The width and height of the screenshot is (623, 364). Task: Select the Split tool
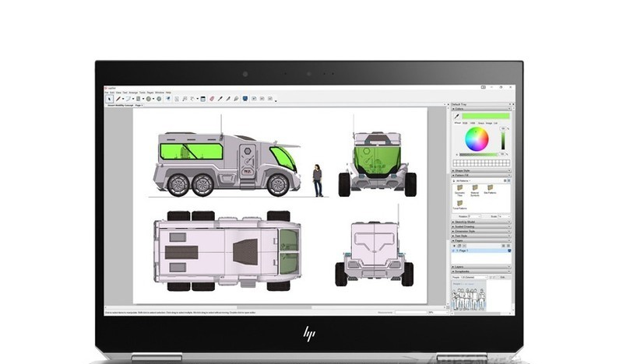(228, 99)
